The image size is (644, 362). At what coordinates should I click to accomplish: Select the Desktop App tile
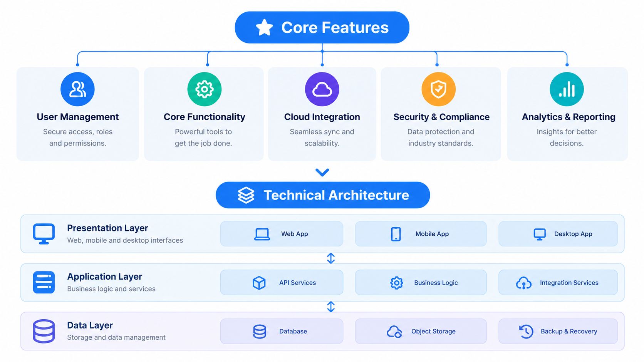pos(558,234)
